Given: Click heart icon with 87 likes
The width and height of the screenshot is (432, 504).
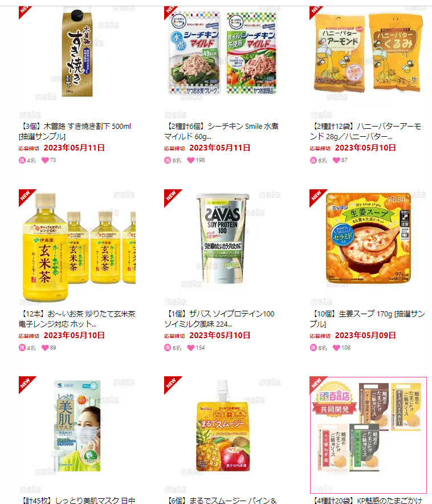Looking at the screenshot, I should [336, 160].
